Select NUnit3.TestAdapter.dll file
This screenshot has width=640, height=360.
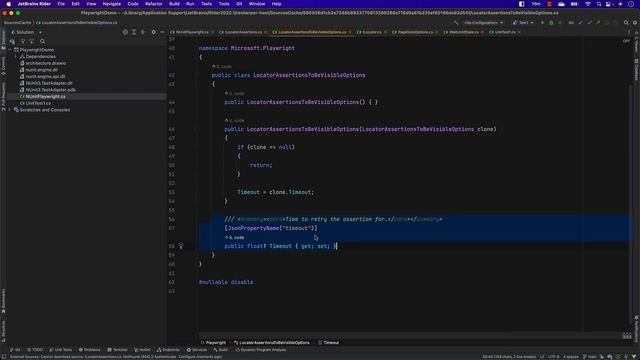click(49, 83)
